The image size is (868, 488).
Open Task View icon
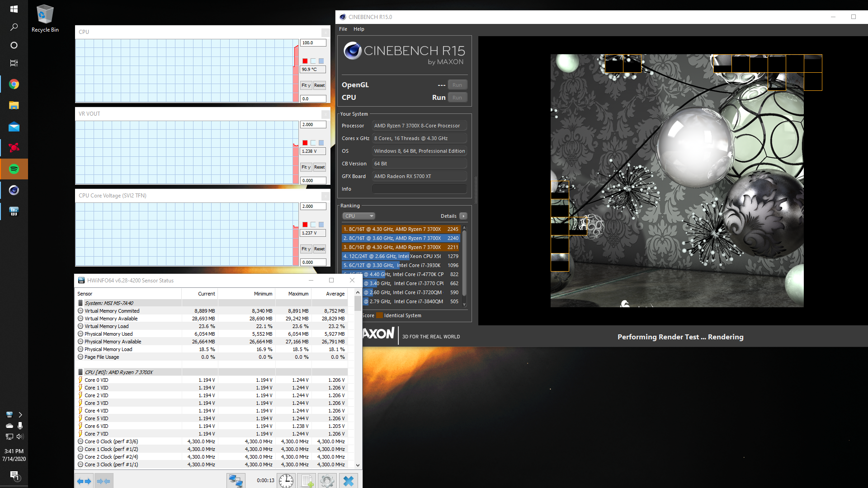click(x=14, y=63)
